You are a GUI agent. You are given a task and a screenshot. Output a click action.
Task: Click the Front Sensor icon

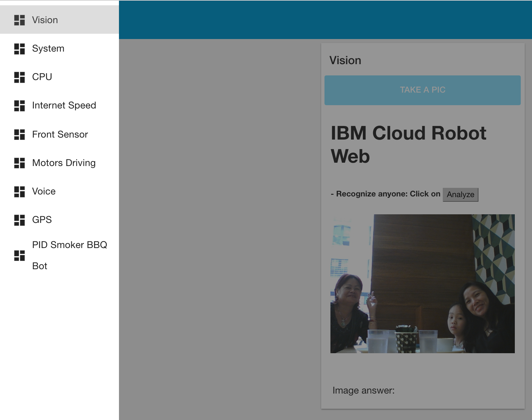tap(19, 134)
